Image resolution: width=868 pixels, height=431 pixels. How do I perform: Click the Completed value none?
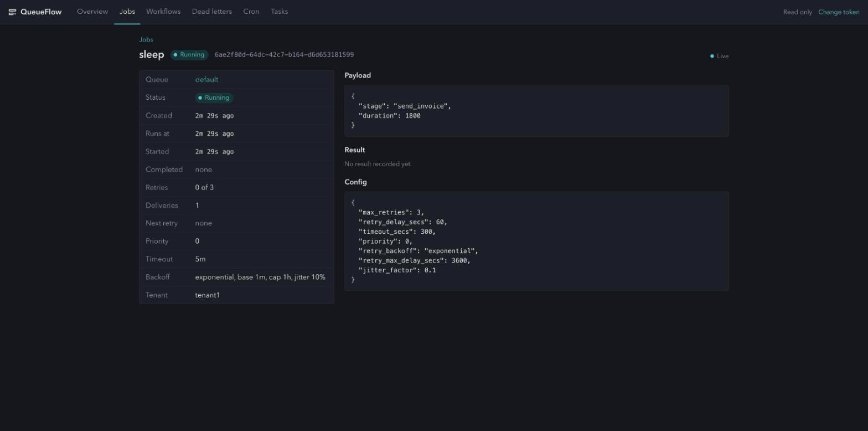204,170
